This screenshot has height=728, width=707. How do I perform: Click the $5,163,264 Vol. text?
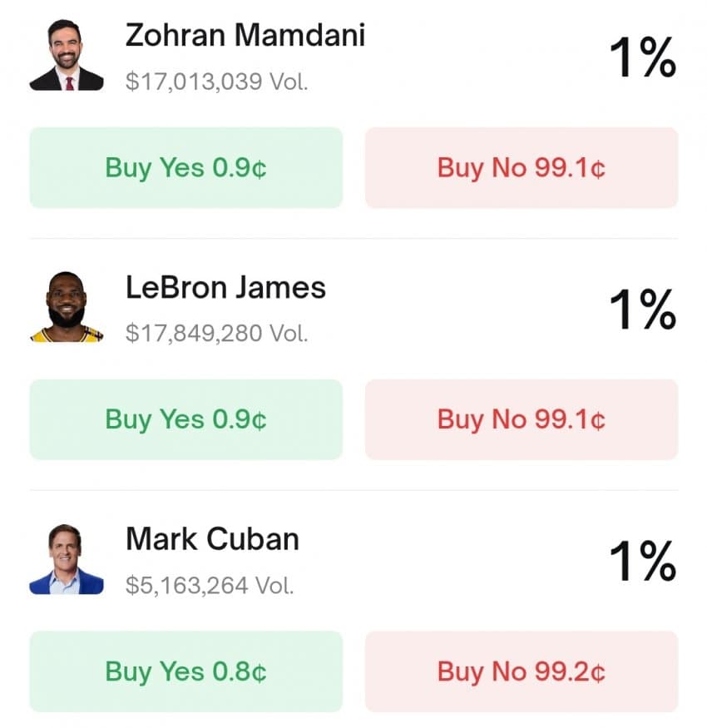(210, 585)
